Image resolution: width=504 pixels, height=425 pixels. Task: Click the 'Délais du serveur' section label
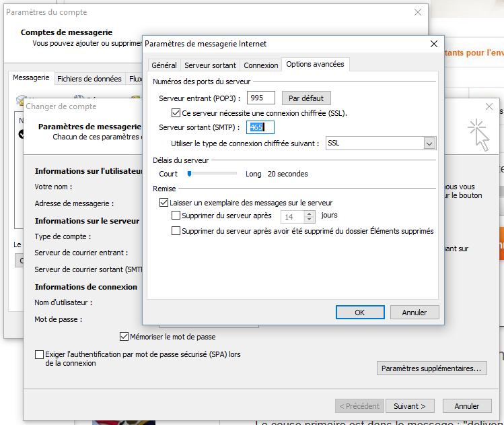[180, 160]
